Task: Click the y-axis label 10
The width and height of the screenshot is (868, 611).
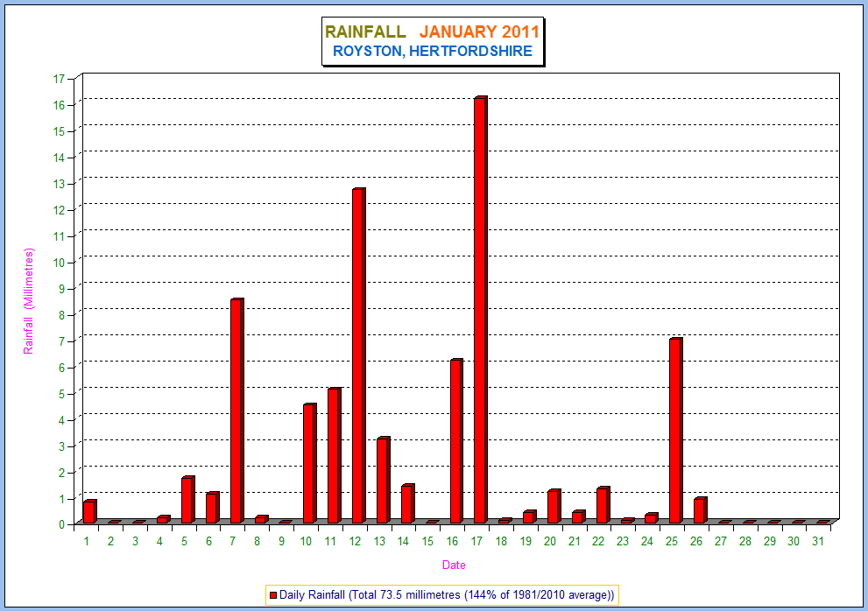Action: pos(60,263)
